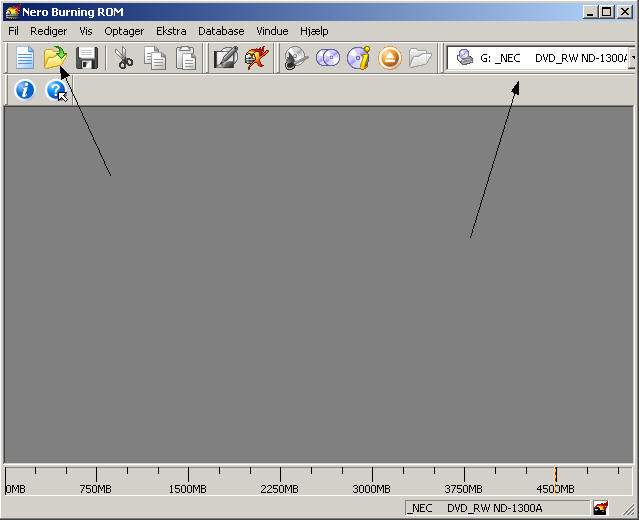Copy with the two-pages icon
This screenshot has height=520, width=639.
click(155, 58)
